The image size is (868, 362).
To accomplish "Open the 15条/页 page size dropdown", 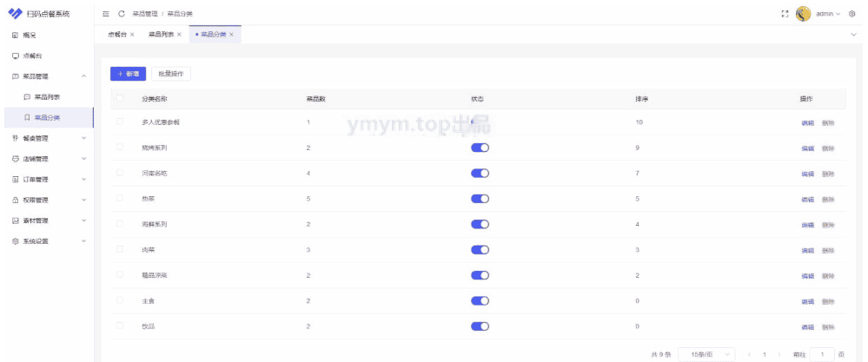I will (706, 354).
